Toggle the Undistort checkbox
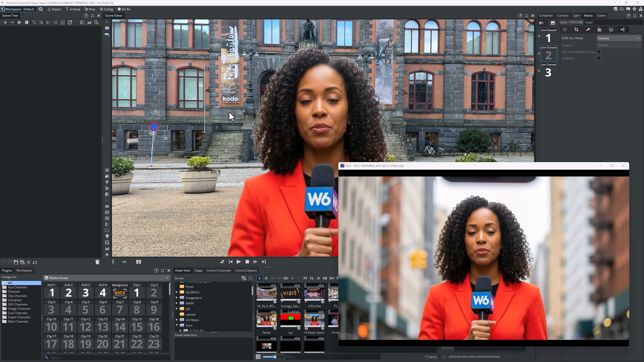 click(x=599, y=58)
